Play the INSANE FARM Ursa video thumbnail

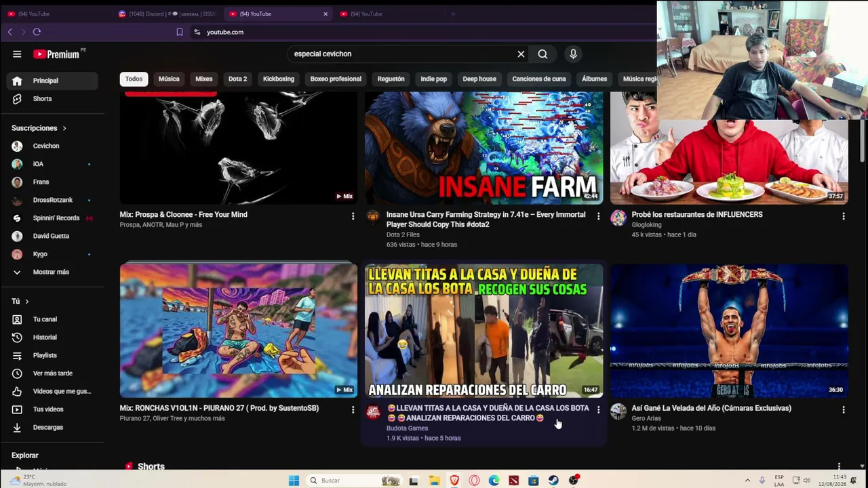pyautogui.click(x=484, y=148)
